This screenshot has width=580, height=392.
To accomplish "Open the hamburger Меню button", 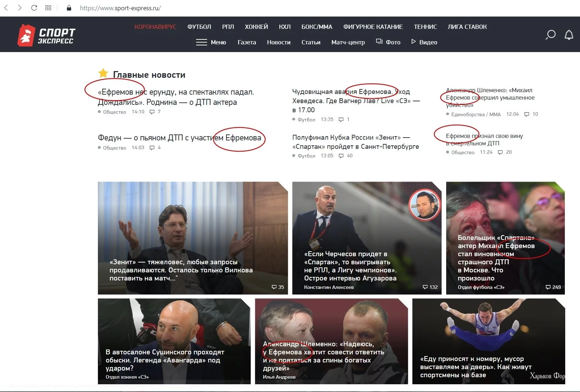I will click(211, 42).
